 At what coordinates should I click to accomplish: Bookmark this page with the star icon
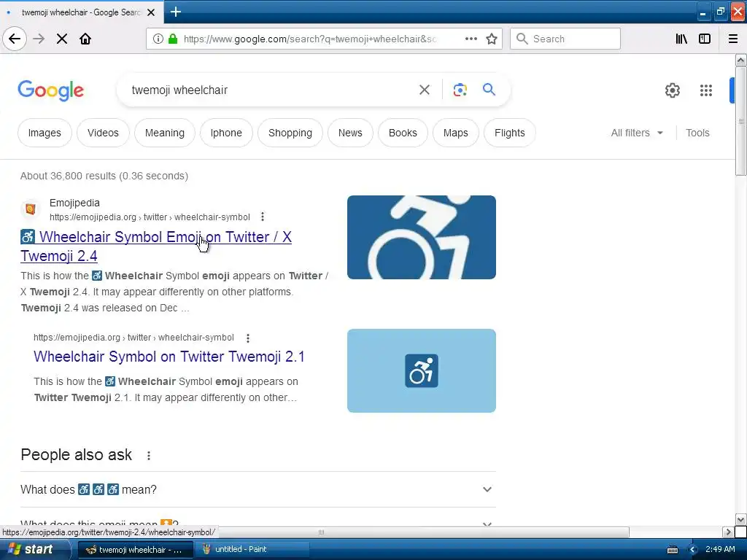click(x=492, y=39)
